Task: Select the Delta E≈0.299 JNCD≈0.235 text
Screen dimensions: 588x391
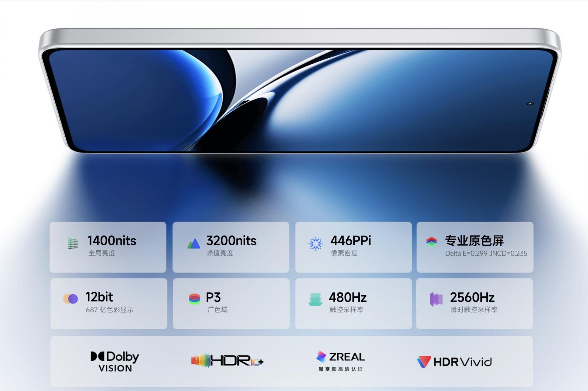Action: [486, 253]
